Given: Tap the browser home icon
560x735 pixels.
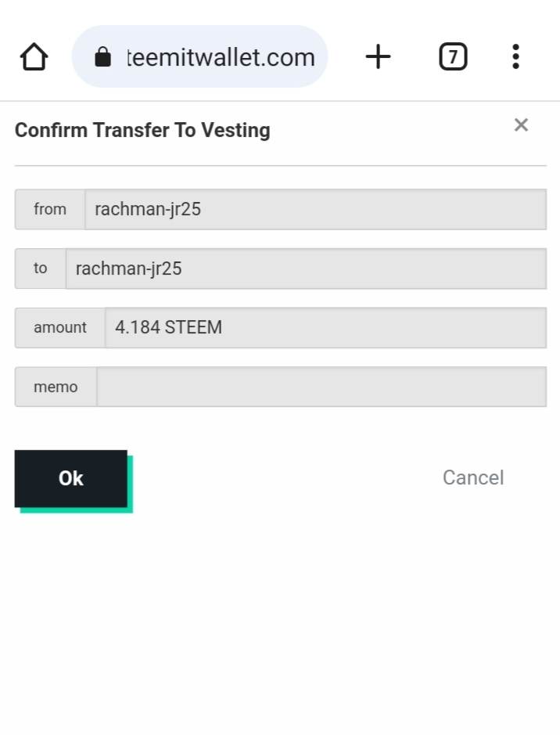Looking at the screenshot, I should 34,56.
